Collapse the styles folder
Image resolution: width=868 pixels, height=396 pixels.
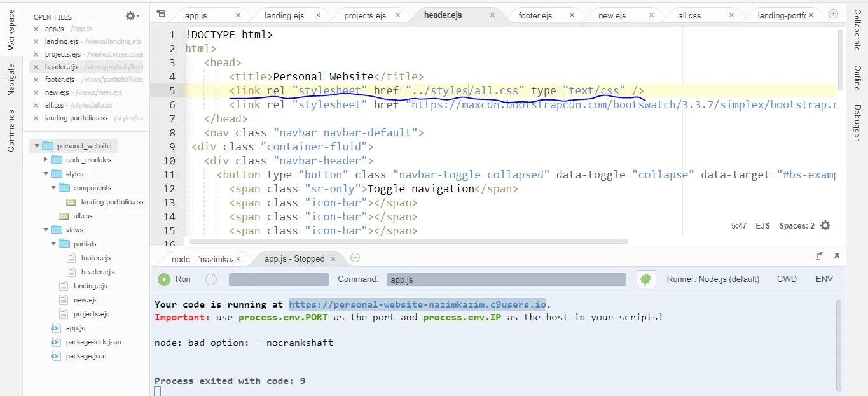46,174
